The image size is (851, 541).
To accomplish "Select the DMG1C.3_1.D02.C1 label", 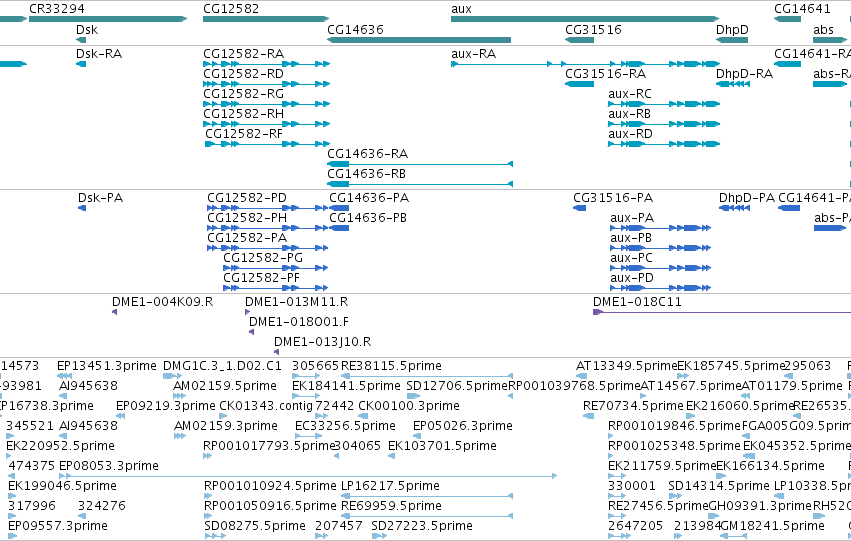I will pyautogui.click(x=223, y=366).
